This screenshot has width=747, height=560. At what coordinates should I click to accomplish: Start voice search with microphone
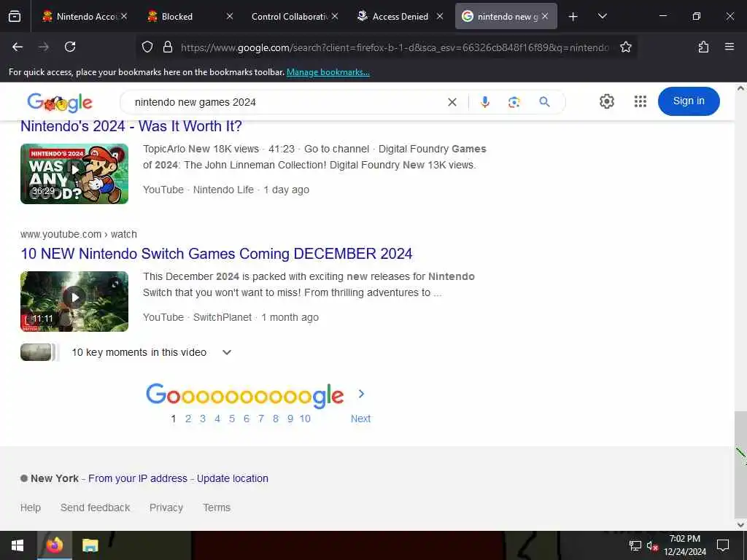(x=485, y=102)
